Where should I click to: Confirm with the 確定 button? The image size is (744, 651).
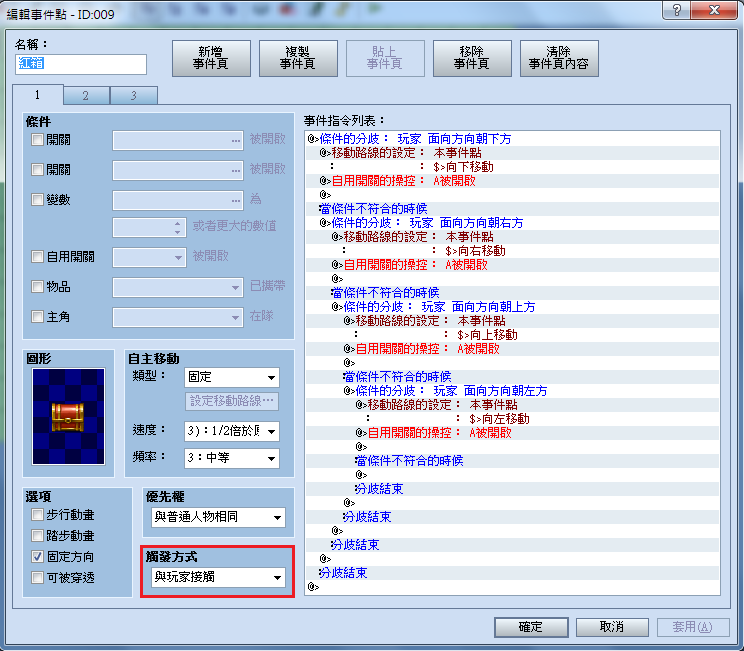531,627
